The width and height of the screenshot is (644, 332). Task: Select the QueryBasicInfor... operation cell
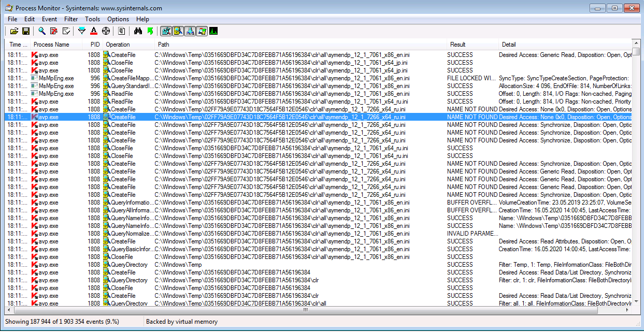128,249
